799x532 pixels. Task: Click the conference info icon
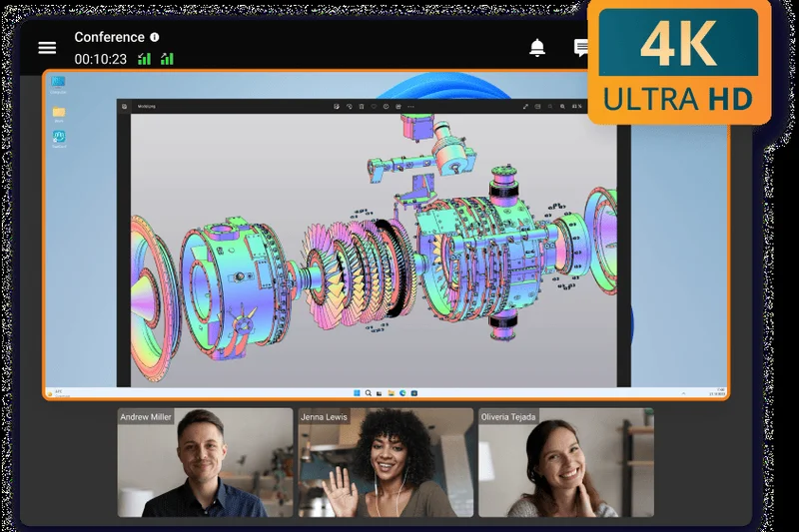point(155,38)
